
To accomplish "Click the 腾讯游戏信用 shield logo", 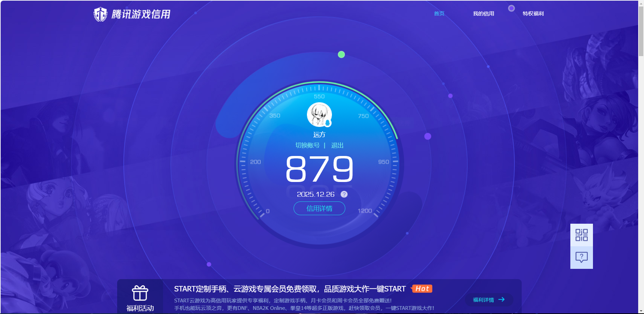I will click(101, 14).
